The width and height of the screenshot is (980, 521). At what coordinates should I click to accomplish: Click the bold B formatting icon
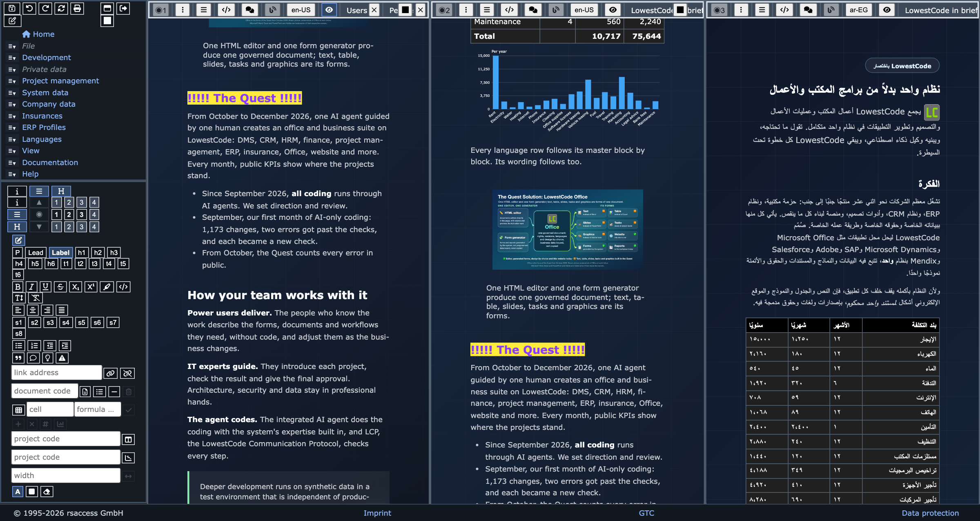(18, 287)
